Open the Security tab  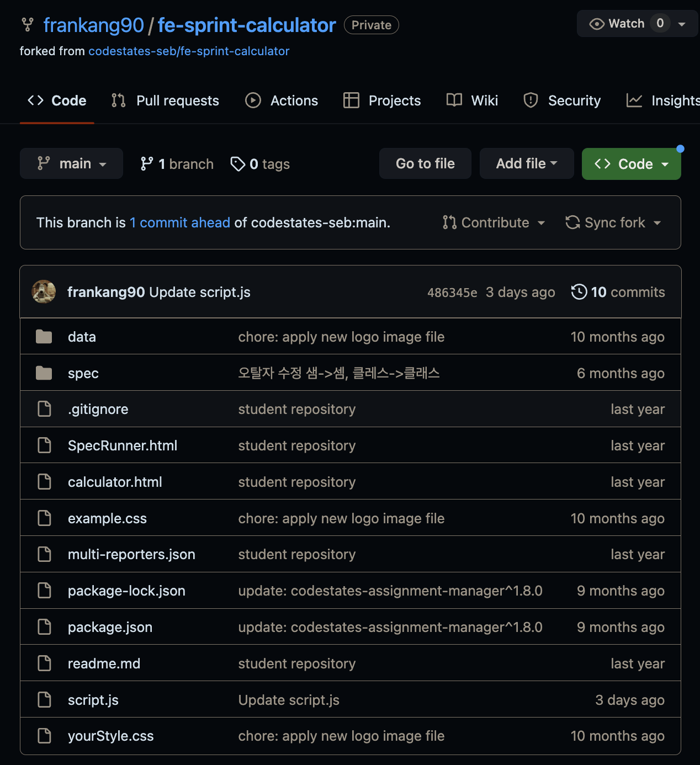click(562, 100)
